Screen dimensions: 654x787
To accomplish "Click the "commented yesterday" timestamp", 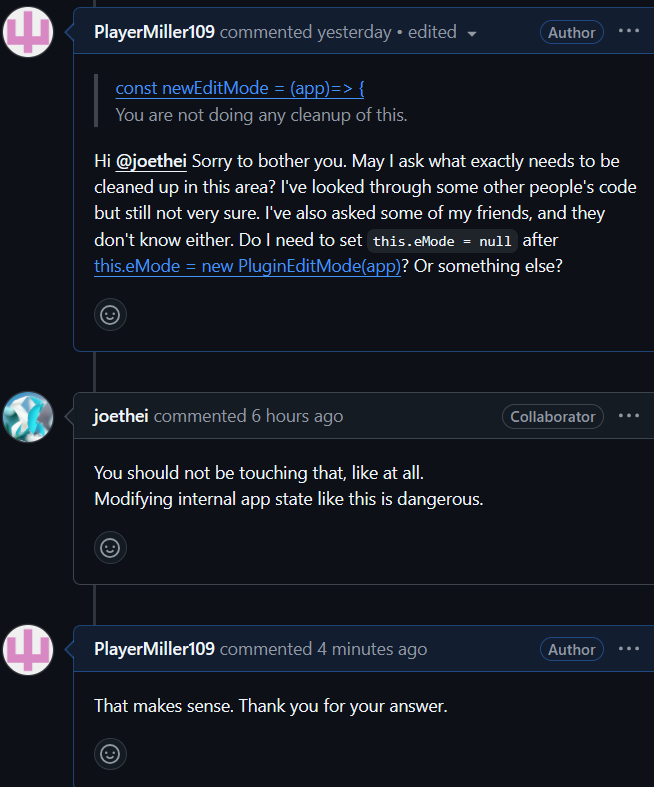I will 305,32.
